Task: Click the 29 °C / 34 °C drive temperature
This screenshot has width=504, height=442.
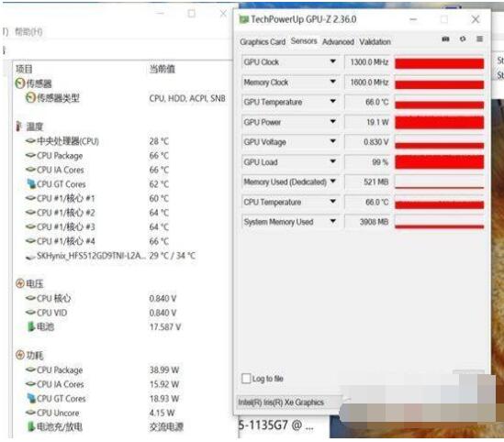Action: tap(173, 256)
